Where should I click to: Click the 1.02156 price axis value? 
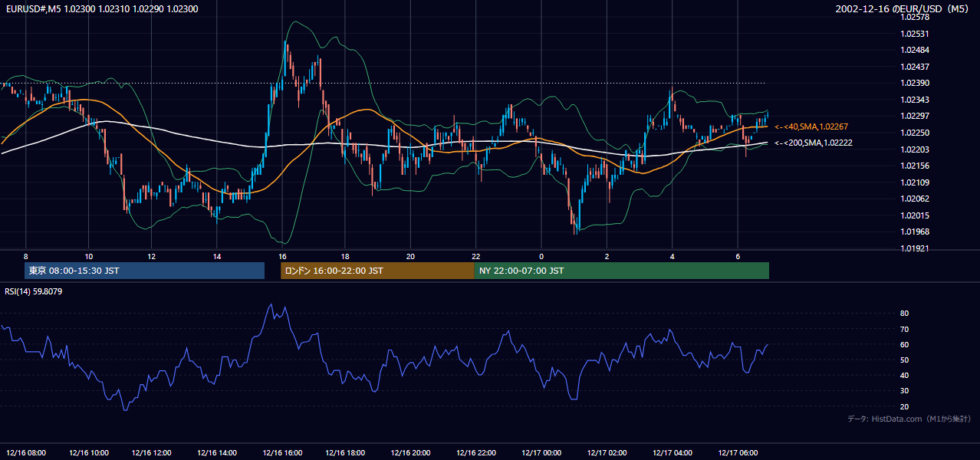pyautogui.click(x=915, y=166)
